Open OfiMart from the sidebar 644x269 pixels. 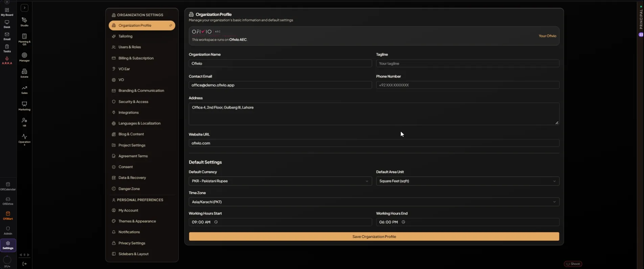click(x=8, y=216)
